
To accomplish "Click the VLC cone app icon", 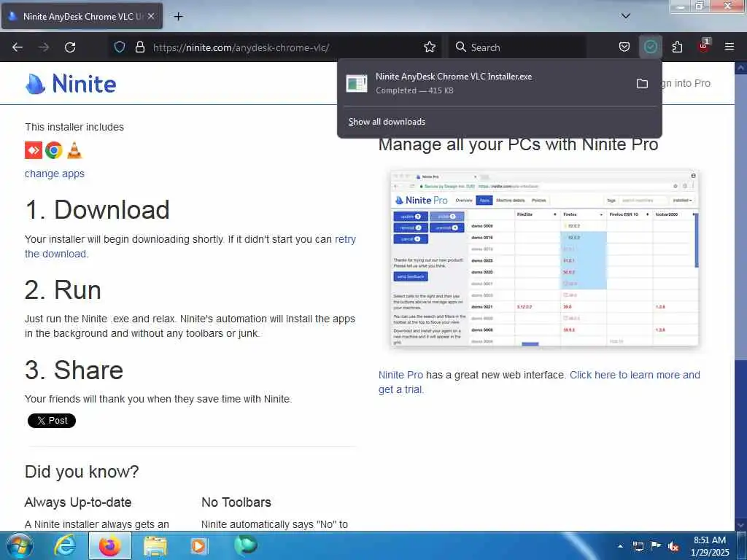I will (74, 150).
